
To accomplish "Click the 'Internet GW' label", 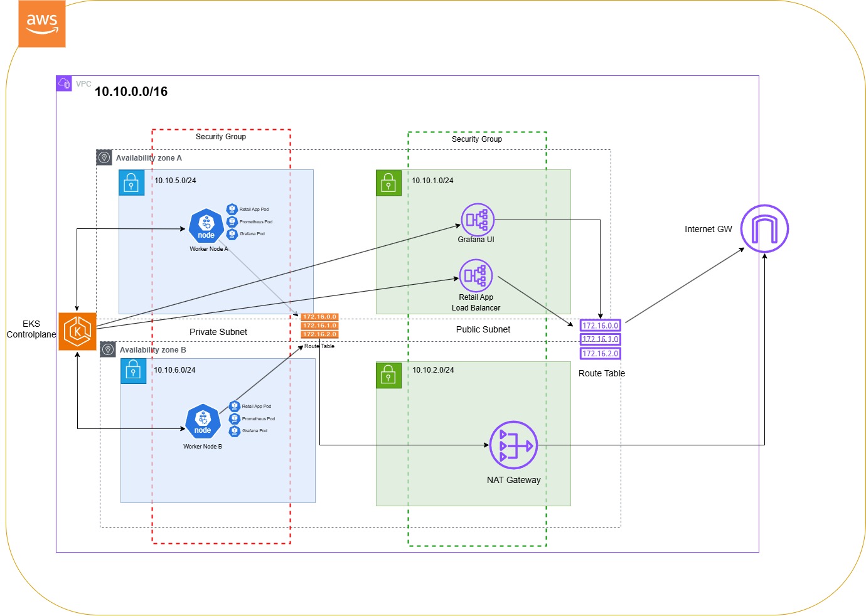I will tap(708, 229).
